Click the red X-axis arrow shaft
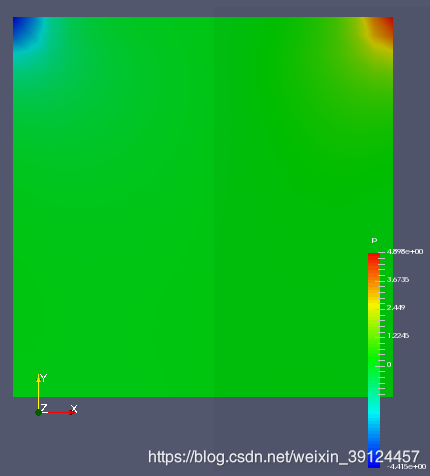430x476 pixels. (57, 412)
